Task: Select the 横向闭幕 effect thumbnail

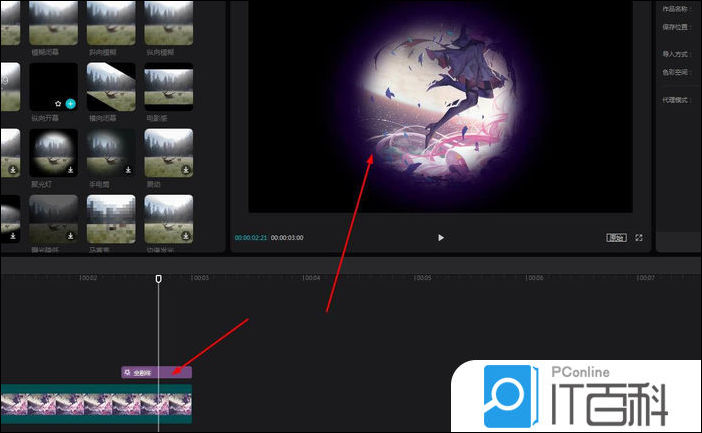Action: click(111, 87)
